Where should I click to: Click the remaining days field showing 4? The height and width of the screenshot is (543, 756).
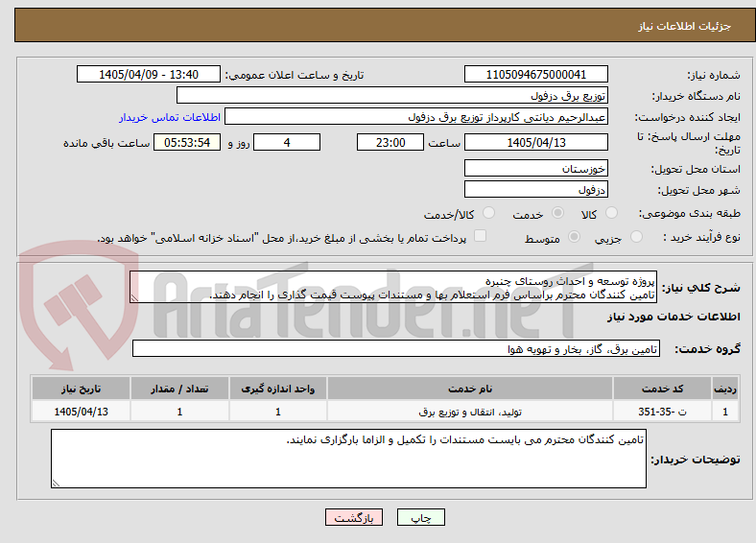pyautogui.click(x=287, y=142)
